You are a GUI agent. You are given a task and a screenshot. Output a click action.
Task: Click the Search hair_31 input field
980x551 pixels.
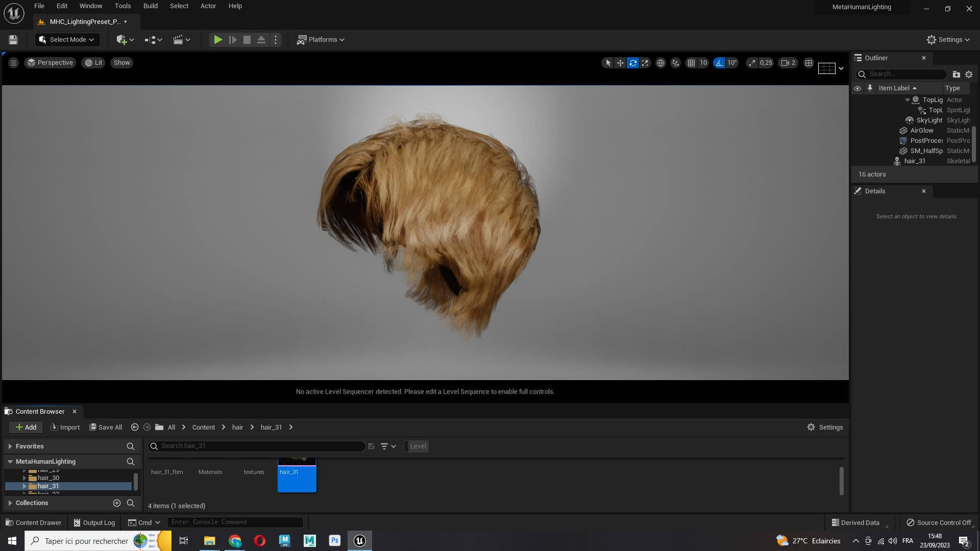260,446
